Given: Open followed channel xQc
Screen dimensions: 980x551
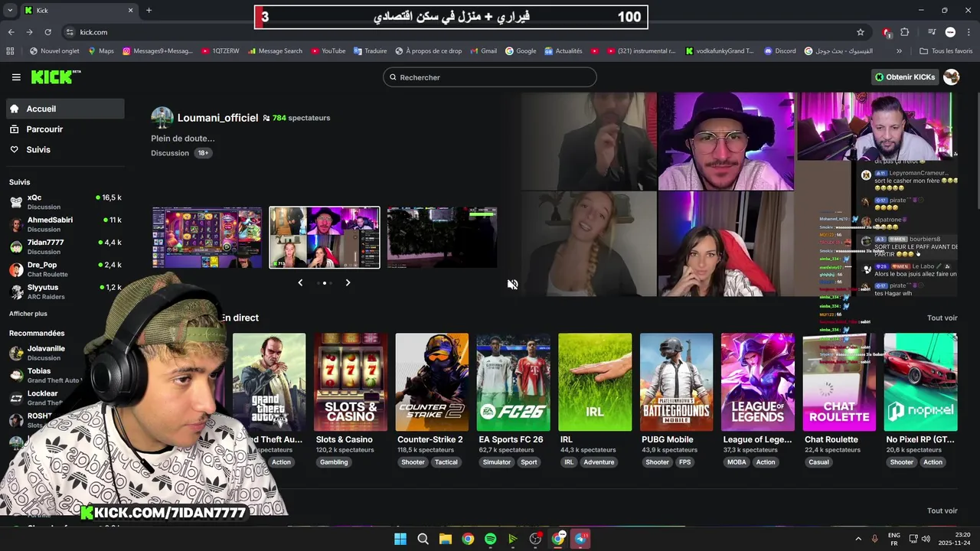Looking at the screenshot, I should click(65, 201).
